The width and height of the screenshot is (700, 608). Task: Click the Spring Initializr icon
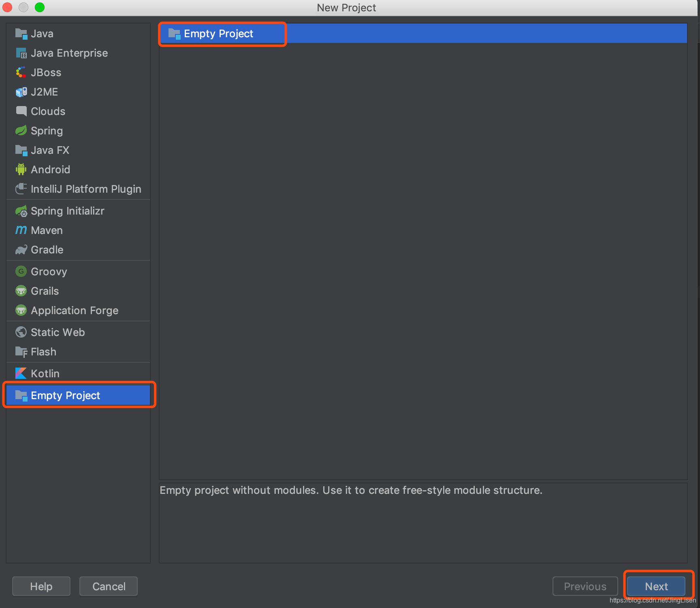(21, 211)
